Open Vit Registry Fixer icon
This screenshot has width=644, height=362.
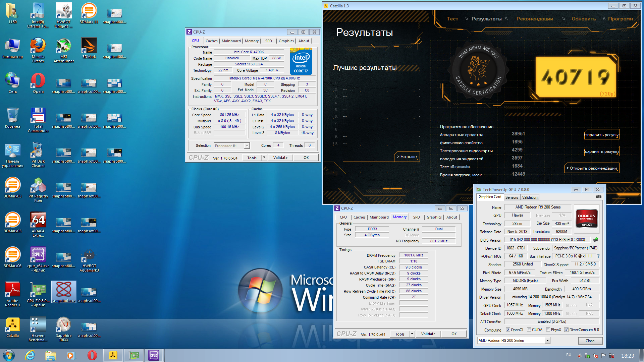38,189
